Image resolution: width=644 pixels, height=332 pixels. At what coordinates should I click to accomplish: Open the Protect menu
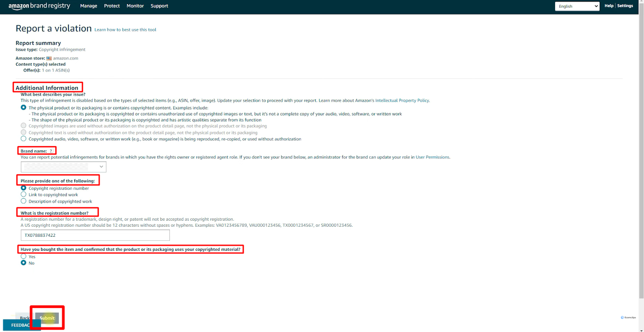pos(112,6)
